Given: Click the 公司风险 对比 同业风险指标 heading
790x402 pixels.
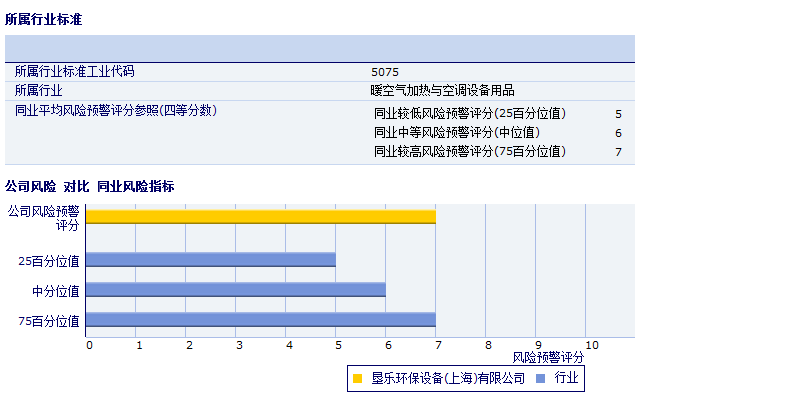Looking at the screenshot, I should pyautogui.click(x=90, y=187).
